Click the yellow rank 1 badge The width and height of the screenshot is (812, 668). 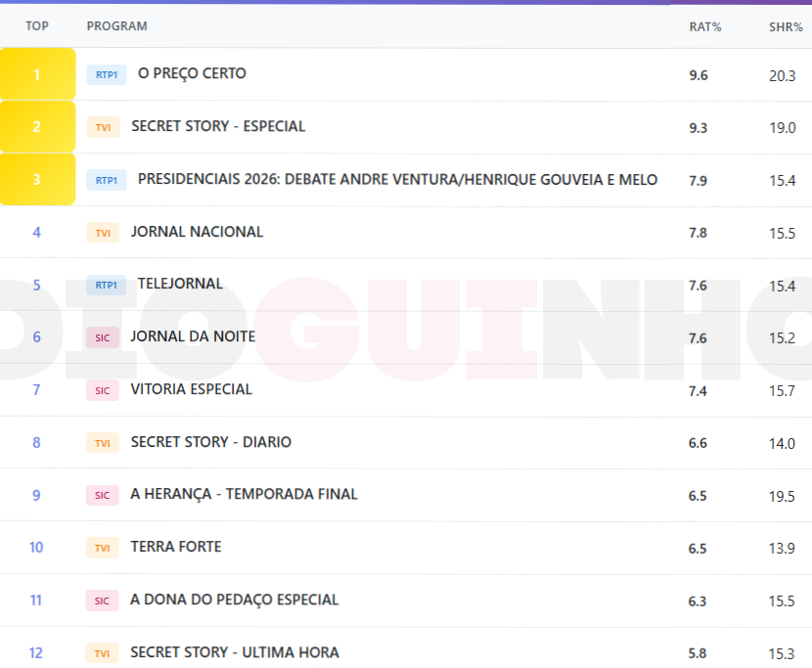(x=37, y=74)
